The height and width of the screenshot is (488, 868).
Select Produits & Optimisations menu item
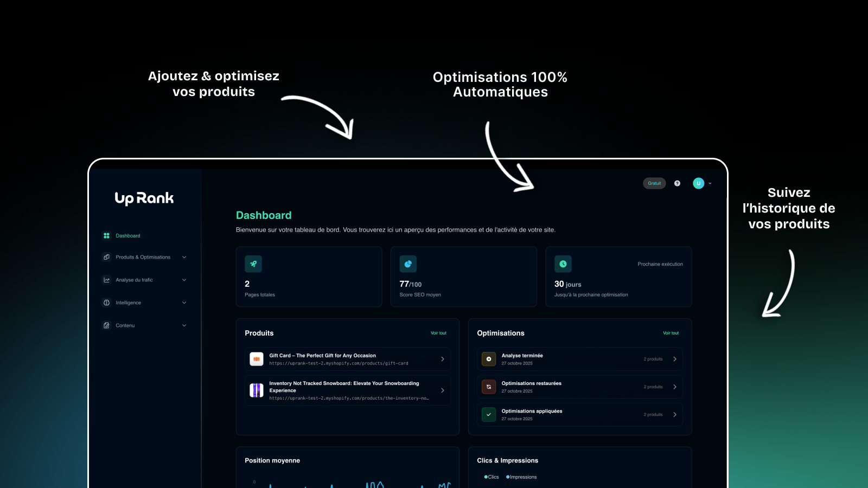click(x=143, y=257)
